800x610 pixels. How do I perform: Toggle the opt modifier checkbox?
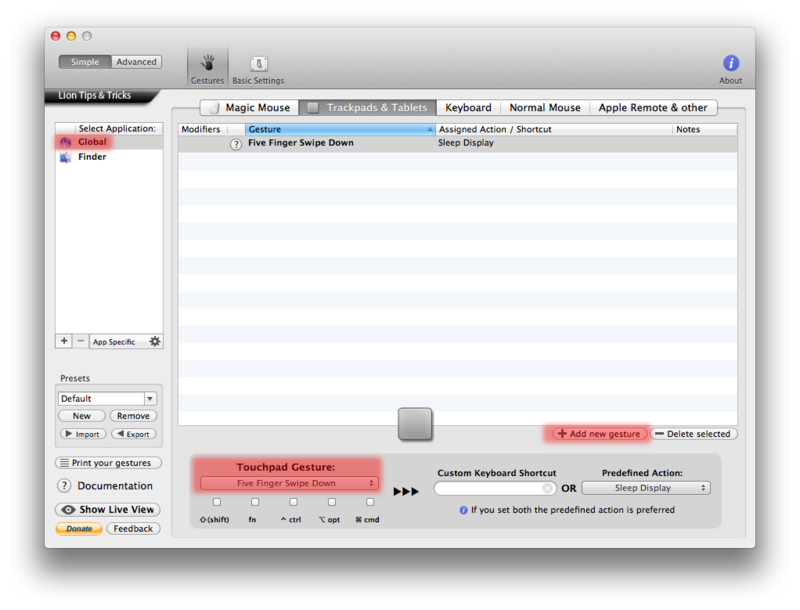[x=332, y=502]
